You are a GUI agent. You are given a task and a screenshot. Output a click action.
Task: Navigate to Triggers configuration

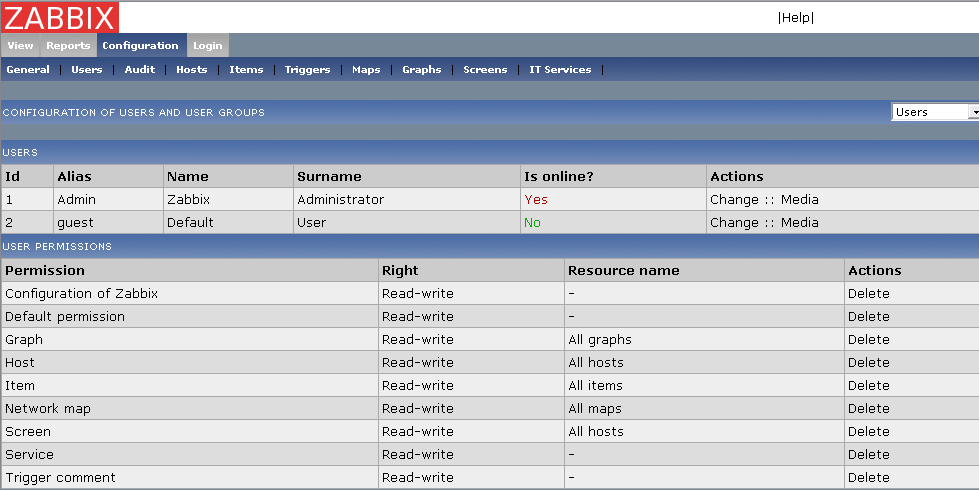pos(307,70)
